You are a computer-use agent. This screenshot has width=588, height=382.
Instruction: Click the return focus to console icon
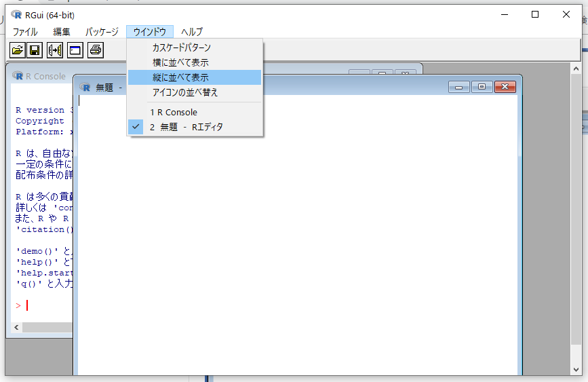pos(75,50)
